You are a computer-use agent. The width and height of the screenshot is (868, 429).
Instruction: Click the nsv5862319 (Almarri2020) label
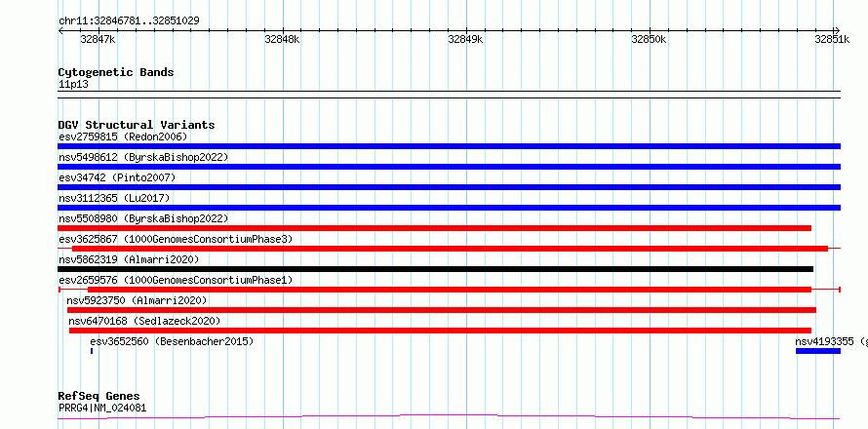click(x=129, y=259)
